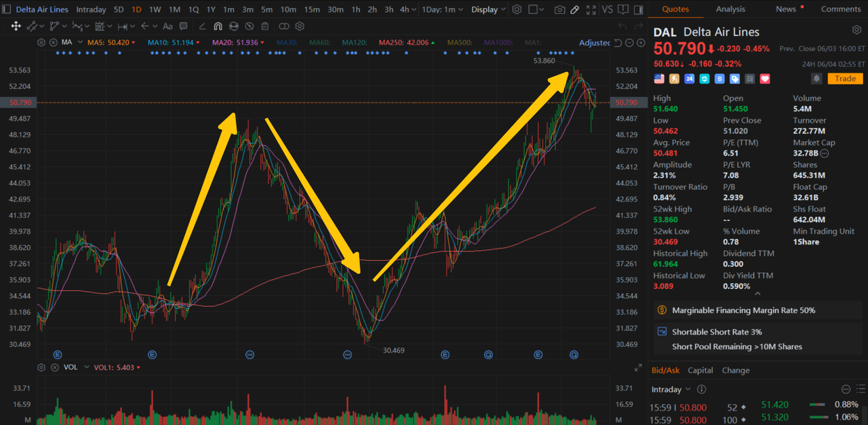Undo last drawing action
Screen dimensions: 868x425
point(623,26)
